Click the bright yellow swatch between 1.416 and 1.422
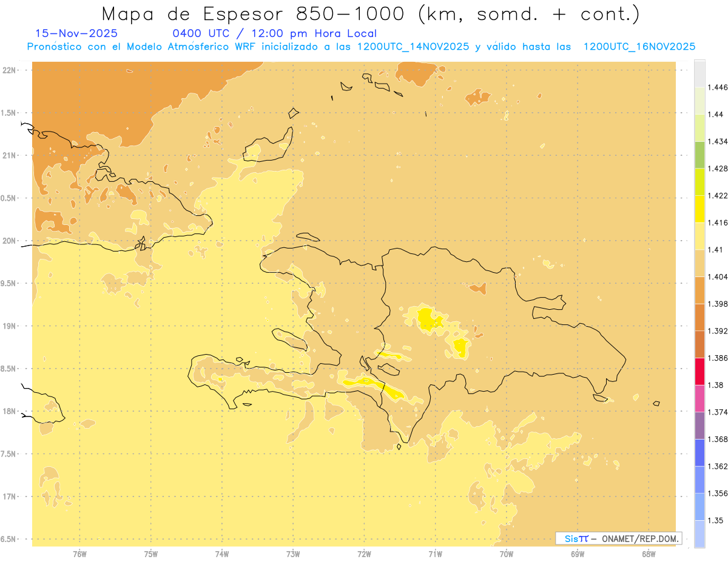728x562 pixels. pos(699,209)
